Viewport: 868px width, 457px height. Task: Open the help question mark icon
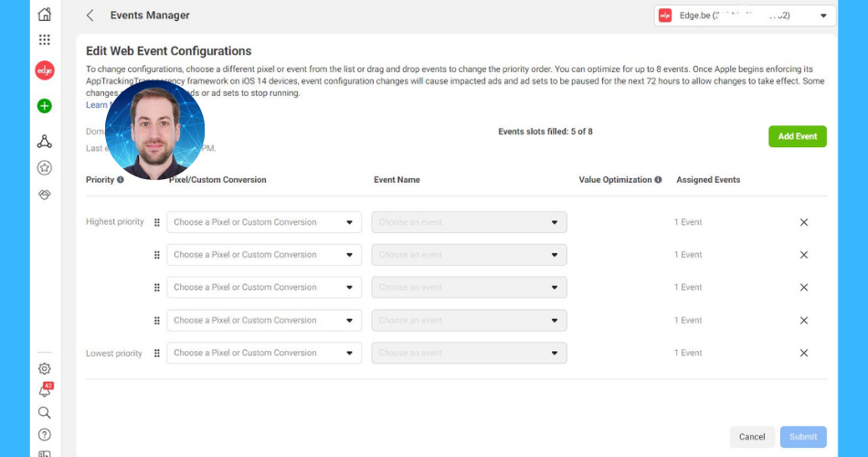click(x=44, y=434)
